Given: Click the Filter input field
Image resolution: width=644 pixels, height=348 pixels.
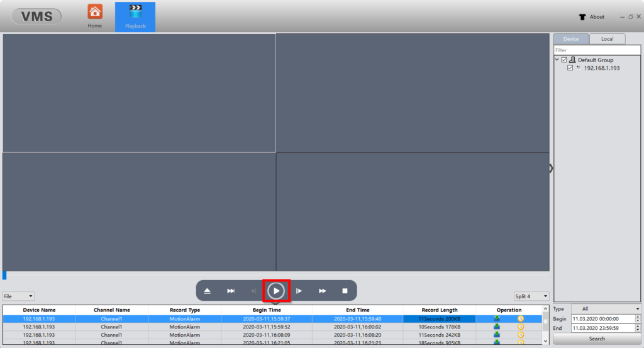Looking at the screenshot, I should [597, 50].
